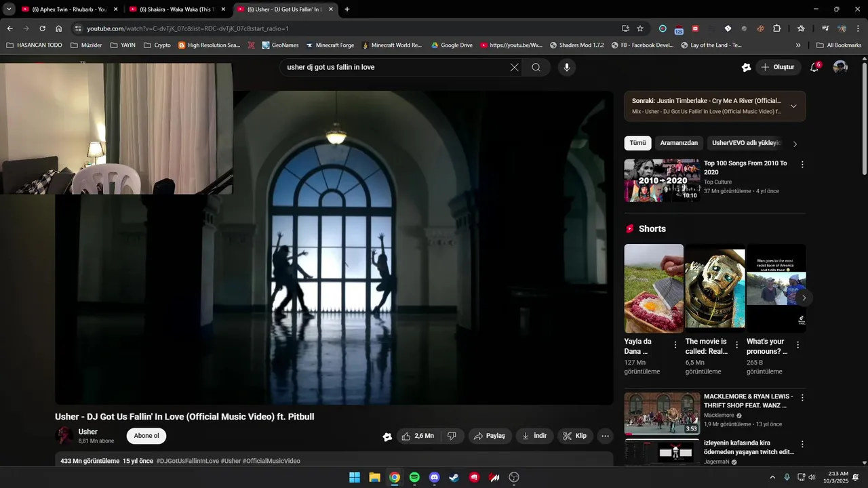Subscribe to Usher with 'Abone ol'

point(146,436)
